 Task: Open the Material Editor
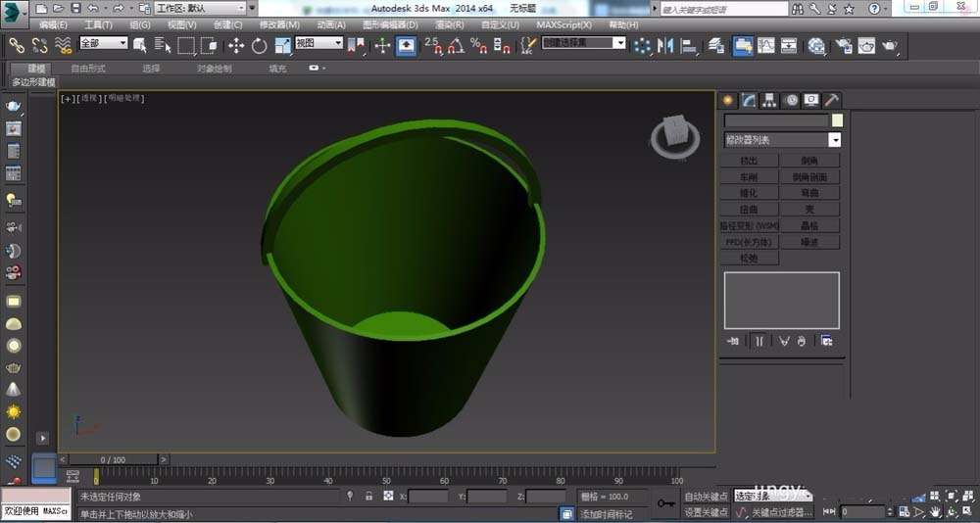(x=815, y=45)
